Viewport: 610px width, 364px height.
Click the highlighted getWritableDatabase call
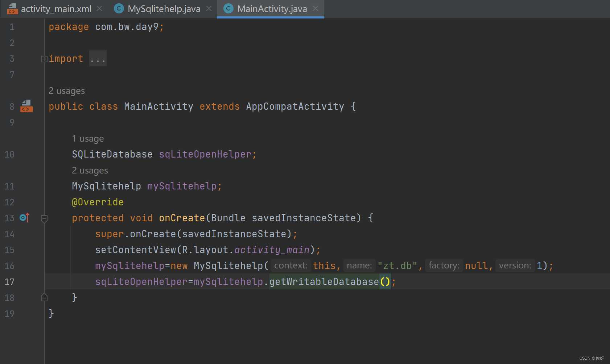pos(325,281)
